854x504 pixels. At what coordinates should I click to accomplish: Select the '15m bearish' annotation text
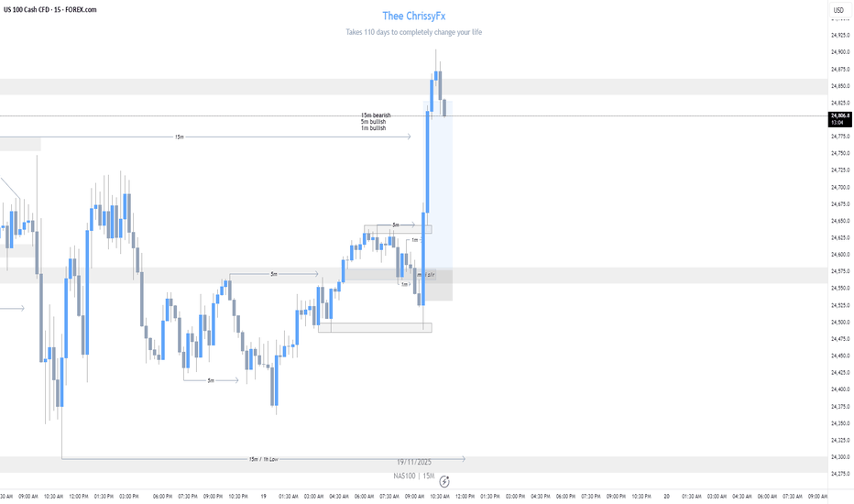click(x=376, y=115)
